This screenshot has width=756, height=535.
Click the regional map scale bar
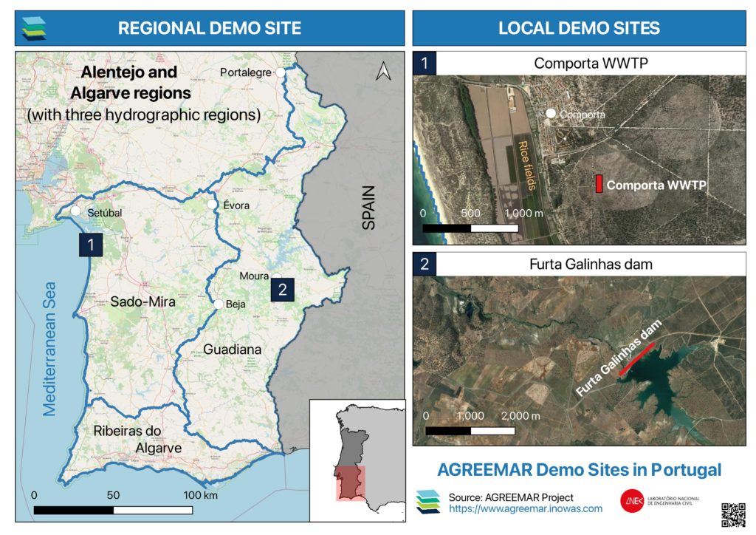[113, 510]
